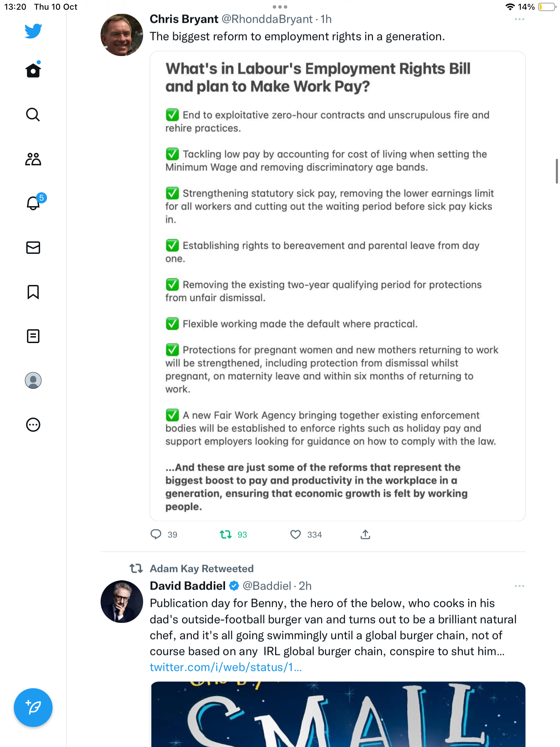Open Communities people icon

click(x=33, y=159)
